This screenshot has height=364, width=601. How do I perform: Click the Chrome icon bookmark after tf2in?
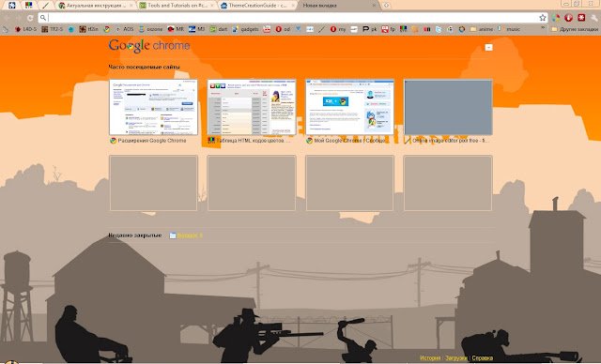tap(107, 29)
